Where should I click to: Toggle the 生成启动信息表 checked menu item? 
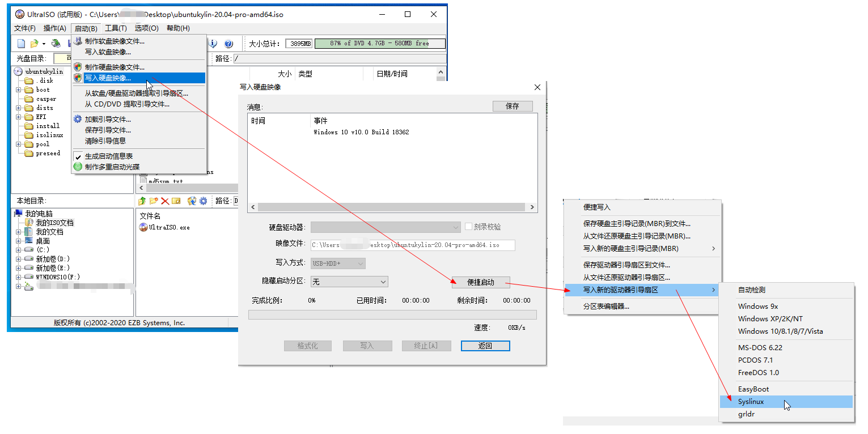(x=139, y=156)
